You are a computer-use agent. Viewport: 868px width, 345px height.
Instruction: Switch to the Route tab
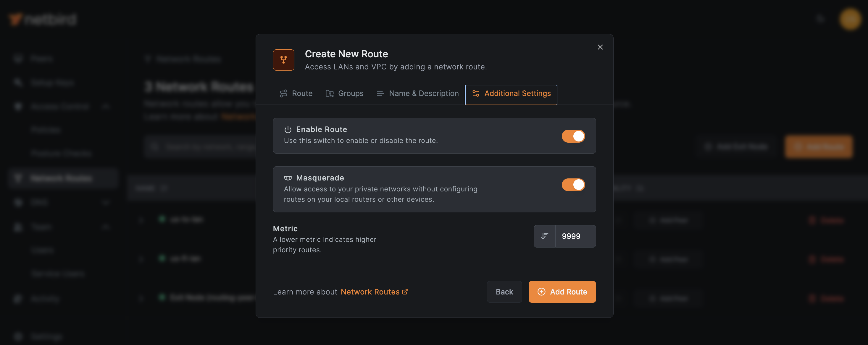[x=296, y=94]
